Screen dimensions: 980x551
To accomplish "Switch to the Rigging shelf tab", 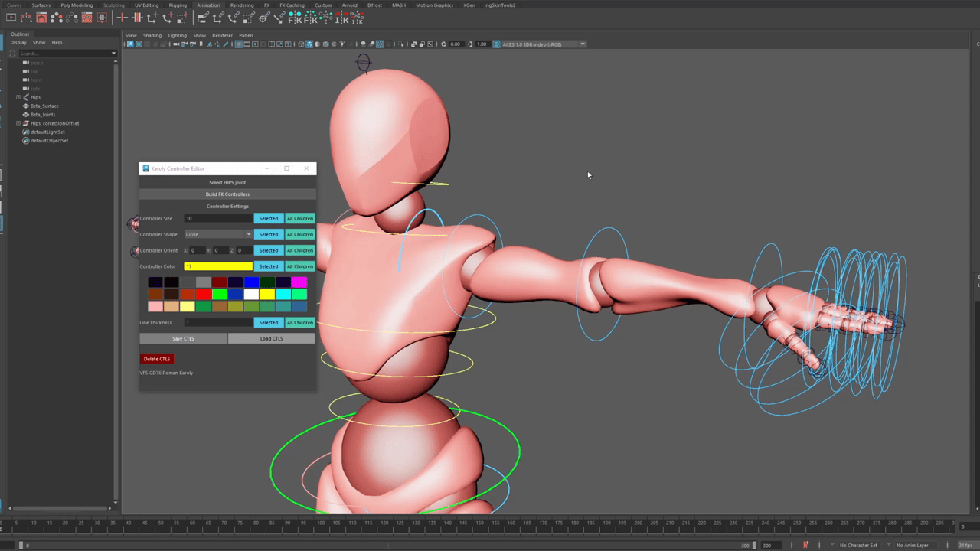I will click(178, 5).
